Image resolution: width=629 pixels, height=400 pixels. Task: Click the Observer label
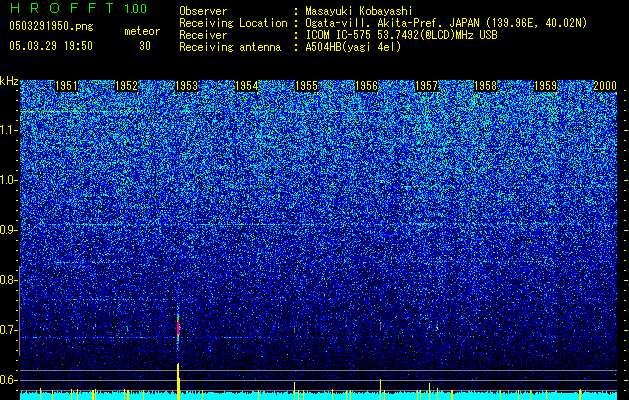point(203,11)
